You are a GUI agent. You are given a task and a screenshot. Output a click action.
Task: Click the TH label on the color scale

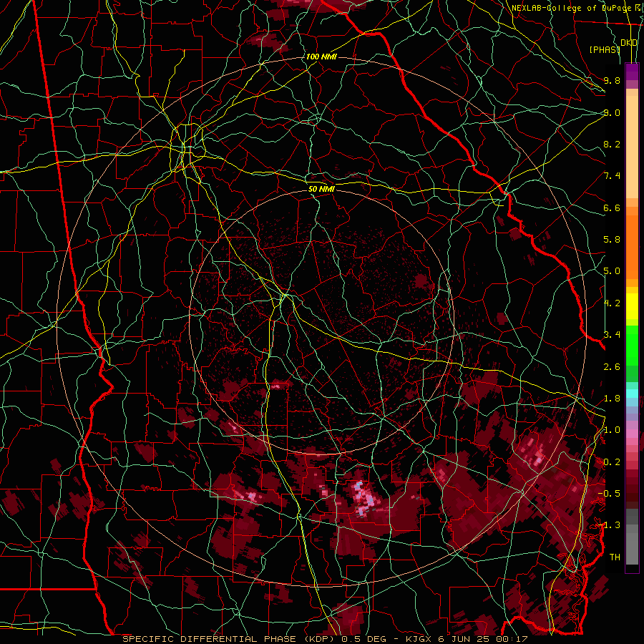(x=615, y=557)
